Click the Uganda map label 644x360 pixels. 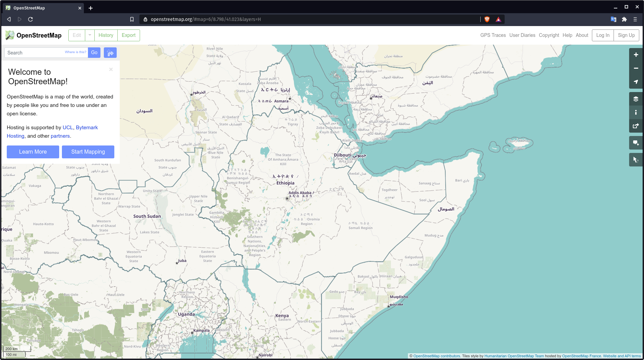pyautogui.click(x=186, y=314)
